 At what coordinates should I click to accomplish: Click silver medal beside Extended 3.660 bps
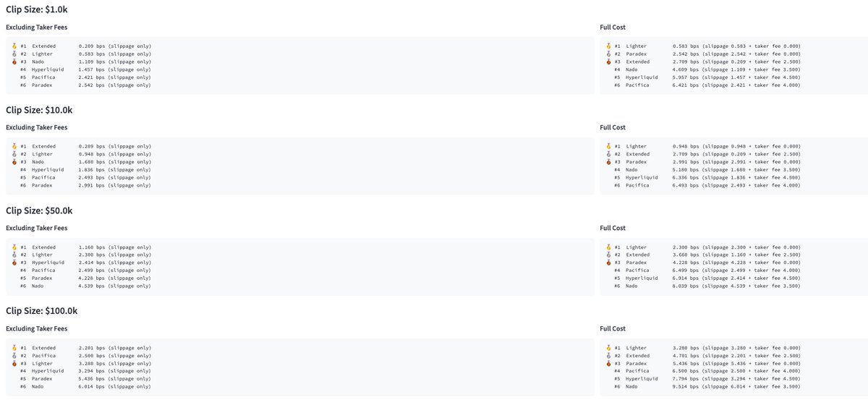[608, 255]
